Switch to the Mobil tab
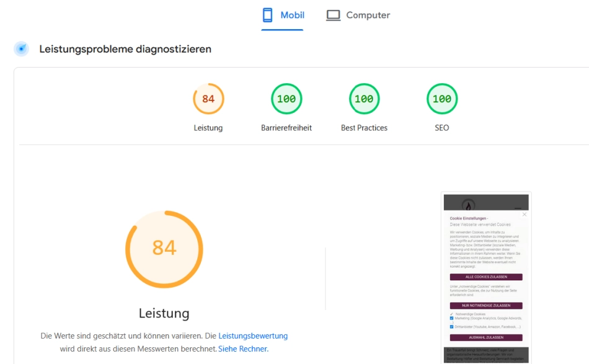589x364 pixels. 283,15
